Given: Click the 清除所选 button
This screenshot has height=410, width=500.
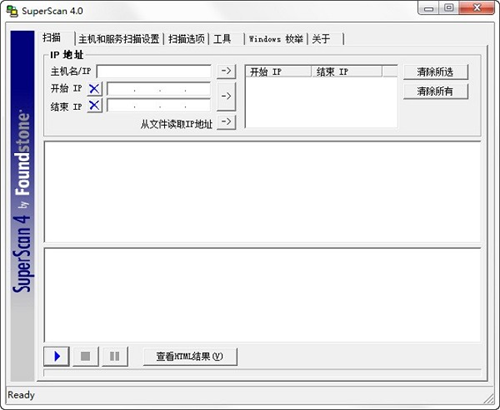Looking at the screenshot, I should [x=436, y=72].
